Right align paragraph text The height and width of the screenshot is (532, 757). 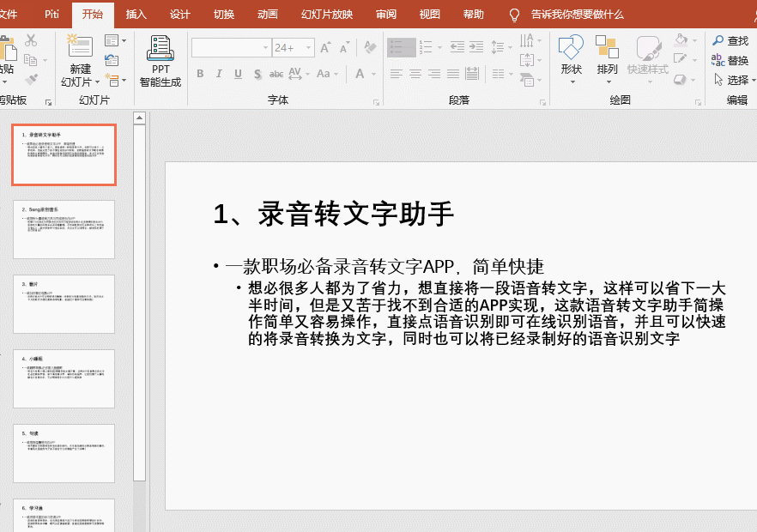point(434,74)
